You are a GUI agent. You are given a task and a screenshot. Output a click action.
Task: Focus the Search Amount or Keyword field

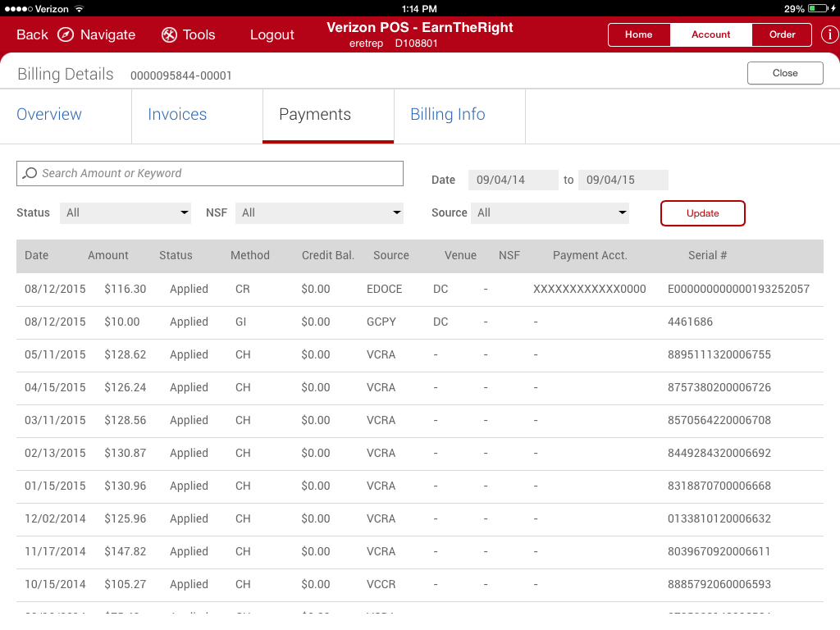click(x=210, y=174)
